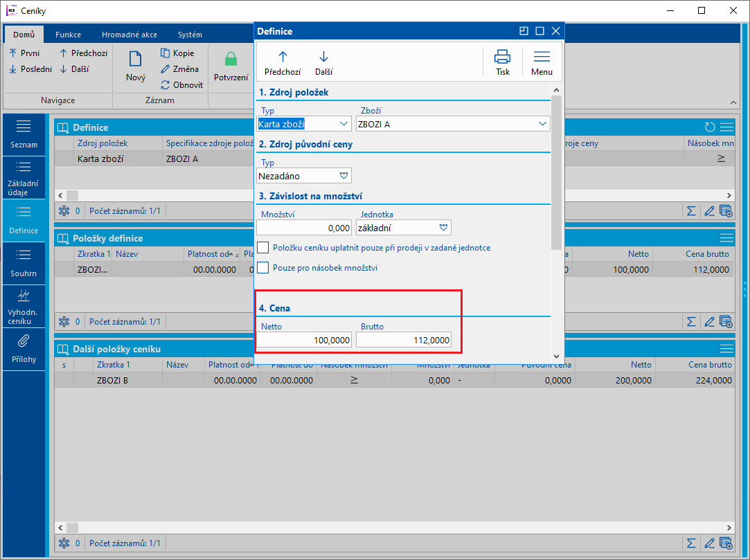Screen dimensions: 750x560
Task: Select the Definice sidebar item
Action: 24,220
